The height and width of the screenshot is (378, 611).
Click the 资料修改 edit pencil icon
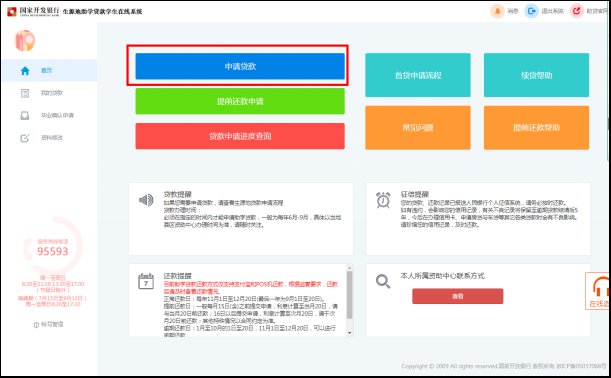click(x=25, y=138)
